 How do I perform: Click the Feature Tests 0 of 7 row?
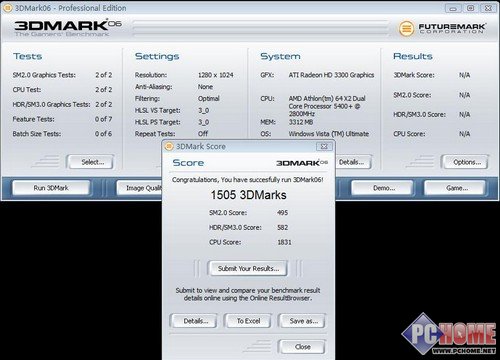coord(62,119)
